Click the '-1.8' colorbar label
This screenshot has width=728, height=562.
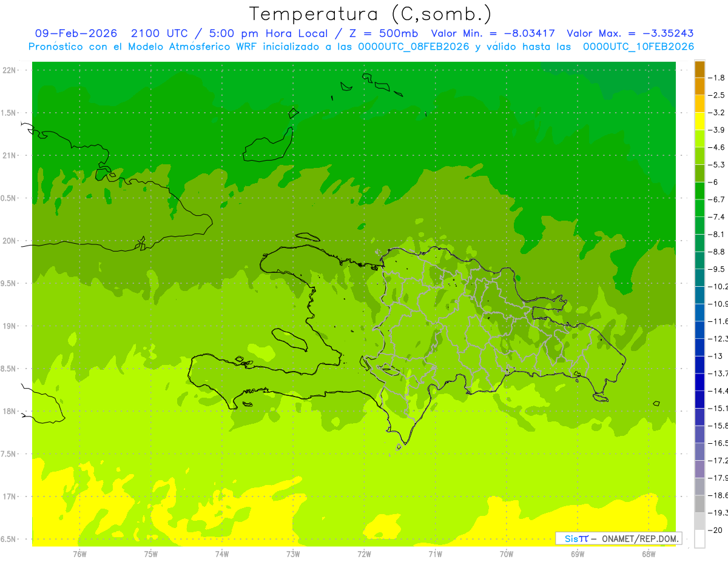click(x=717, y=78)
